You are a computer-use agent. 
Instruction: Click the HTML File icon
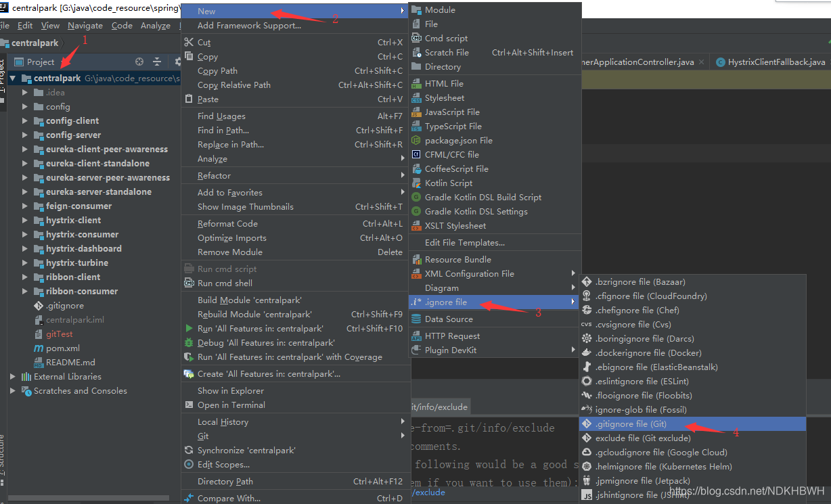point(416,83)
